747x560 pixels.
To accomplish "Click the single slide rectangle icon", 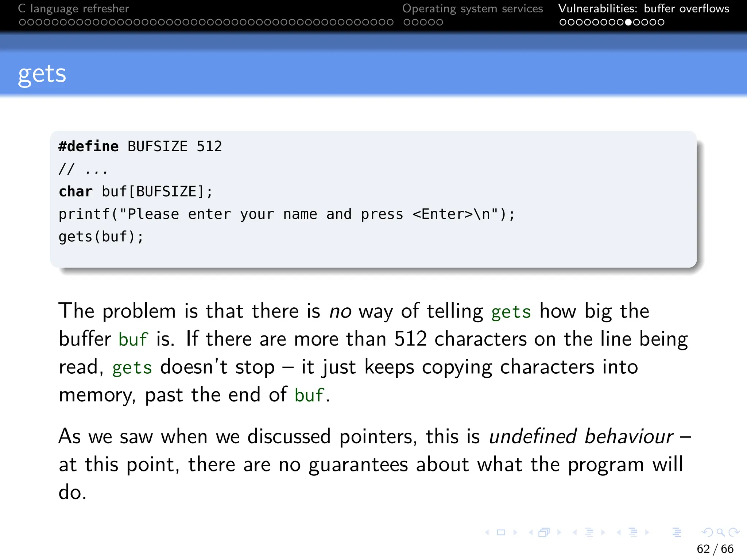I will (x=501, y=533).
